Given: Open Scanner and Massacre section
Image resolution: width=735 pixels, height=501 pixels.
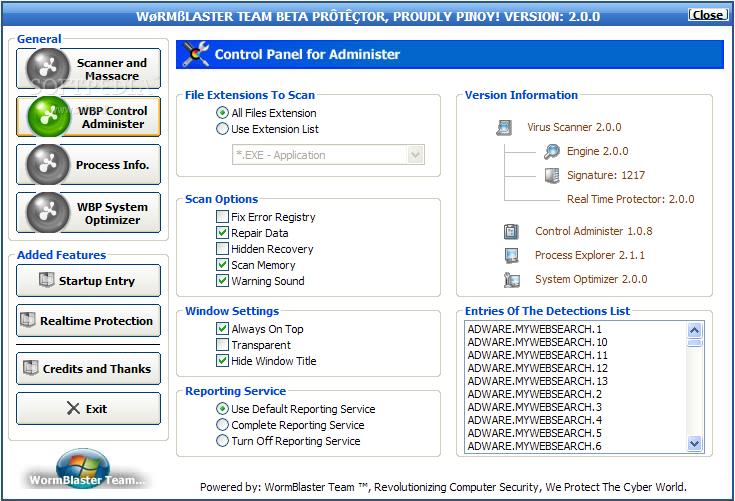Looking at the screenshot, I should (x=89, y=69).
